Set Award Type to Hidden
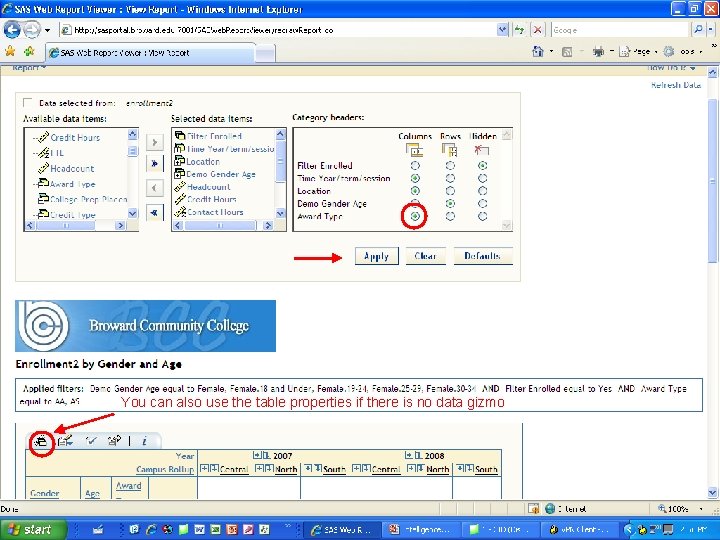The image size is (720, 540). [482, 216]
